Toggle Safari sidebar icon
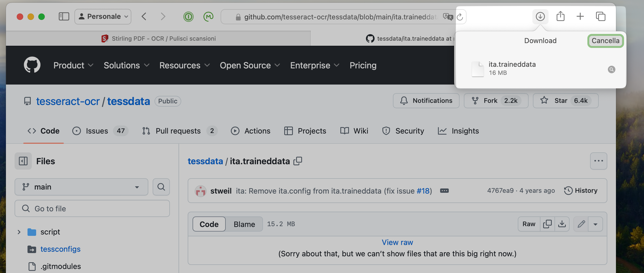Screen dimensions: 644x273 (x=64, y=17)
